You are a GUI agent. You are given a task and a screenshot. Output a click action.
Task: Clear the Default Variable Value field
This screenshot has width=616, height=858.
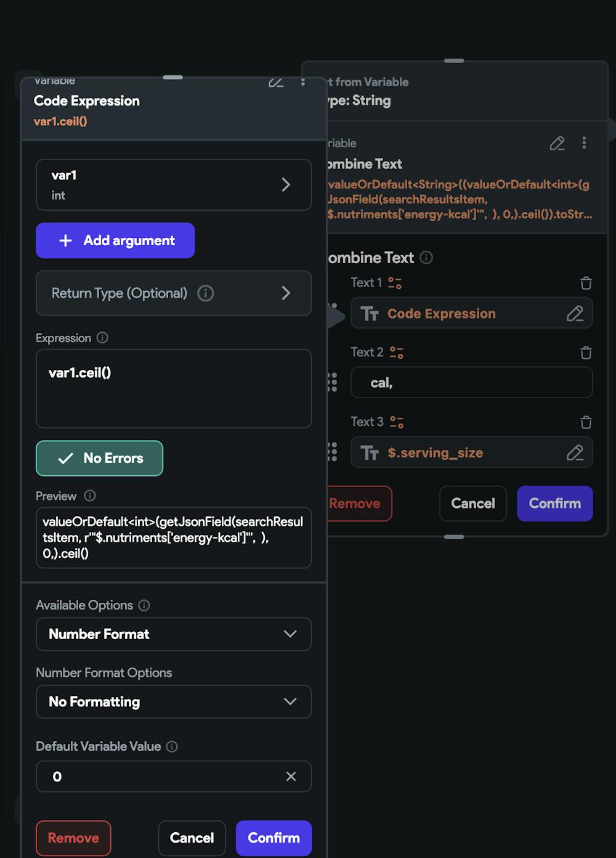[x=291, y=777]
